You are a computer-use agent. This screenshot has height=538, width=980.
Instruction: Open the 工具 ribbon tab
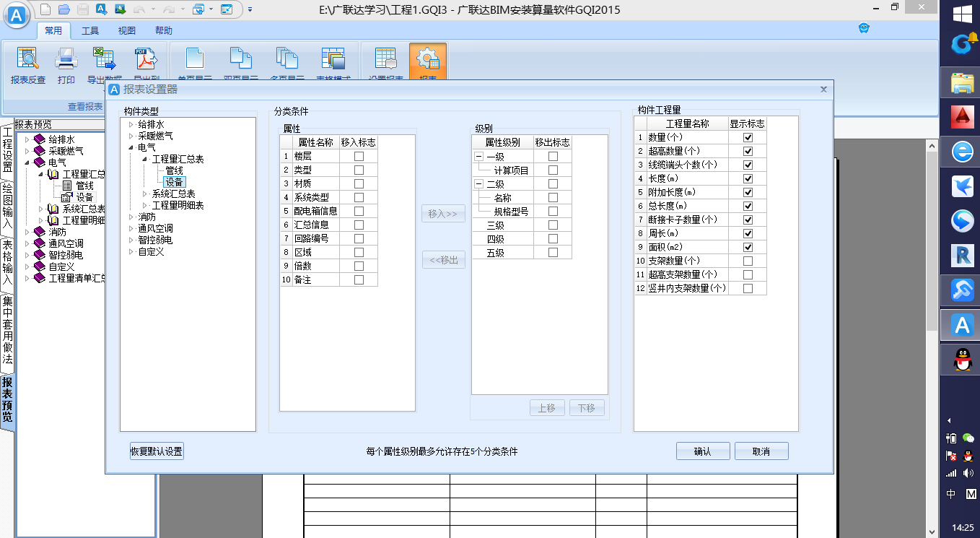coord(90,30)
